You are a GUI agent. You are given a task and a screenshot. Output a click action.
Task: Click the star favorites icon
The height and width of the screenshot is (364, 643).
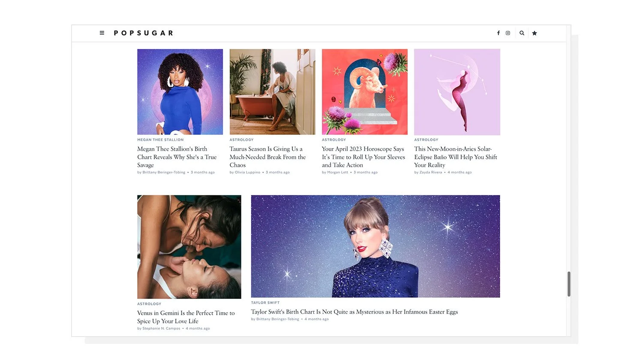tap(535, 33)
